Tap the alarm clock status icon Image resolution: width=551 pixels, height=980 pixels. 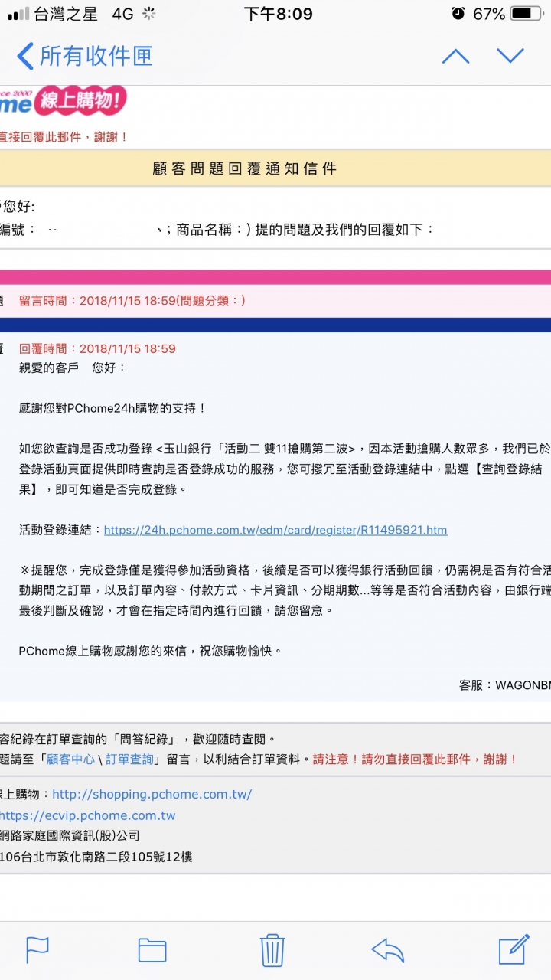point(458,14)
